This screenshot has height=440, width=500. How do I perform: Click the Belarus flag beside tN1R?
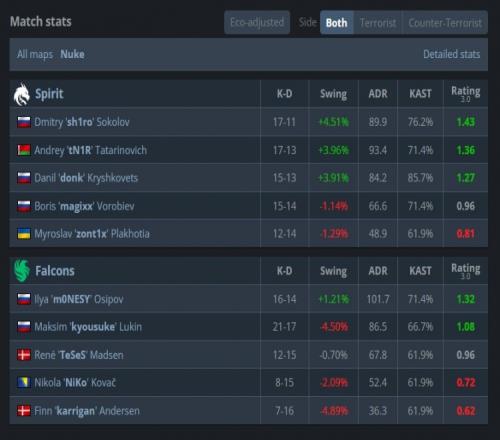pyautogui.click(x=24, y=150)
